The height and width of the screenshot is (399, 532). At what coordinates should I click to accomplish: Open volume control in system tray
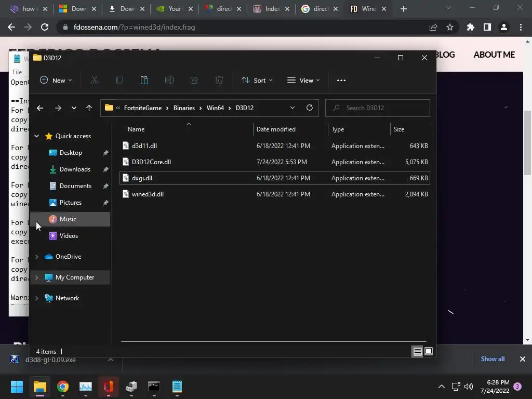pos(469,387)
